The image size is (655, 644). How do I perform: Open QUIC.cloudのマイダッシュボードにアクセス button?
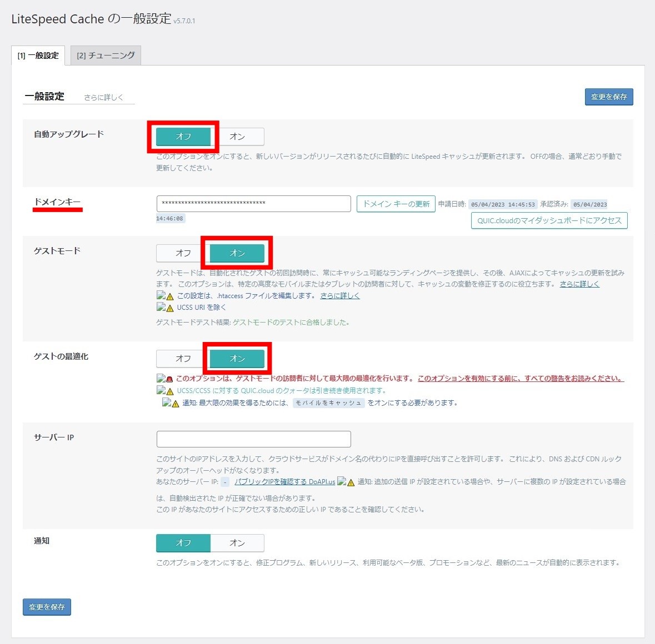tap(549, 220)
